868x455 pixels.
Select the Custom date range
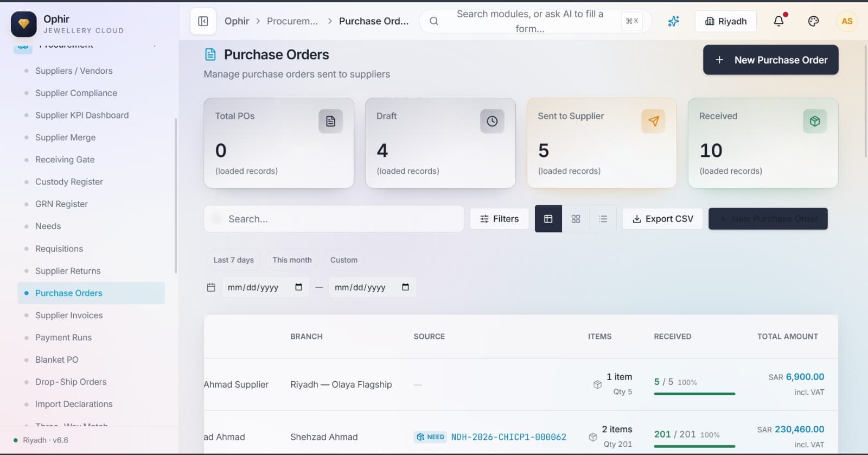click(x=344, y=260)
